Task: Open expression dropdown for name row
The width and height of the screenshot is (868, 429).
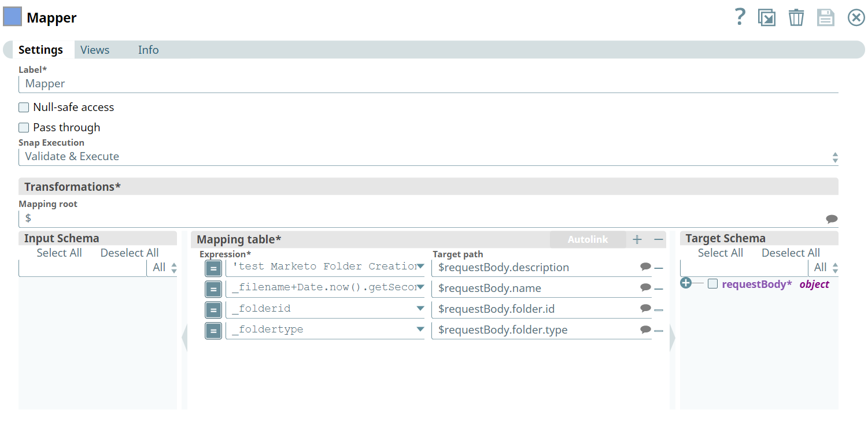Action: [420, 287]
